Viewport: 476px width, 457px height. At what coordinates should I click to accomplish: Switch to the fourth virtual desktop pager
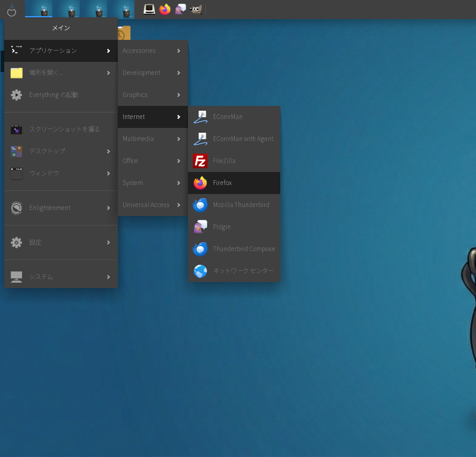point(121,9)
